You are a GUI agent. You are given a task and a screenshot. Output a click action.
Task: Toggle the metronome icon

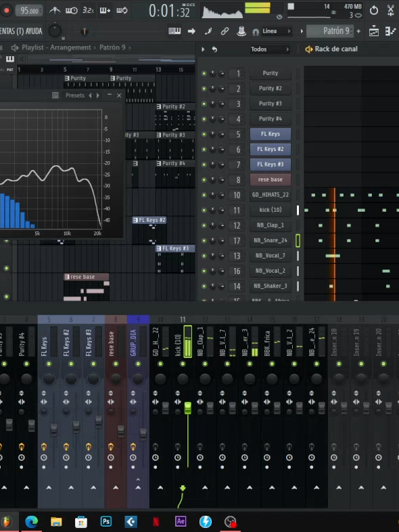click(x=55, y=11)
